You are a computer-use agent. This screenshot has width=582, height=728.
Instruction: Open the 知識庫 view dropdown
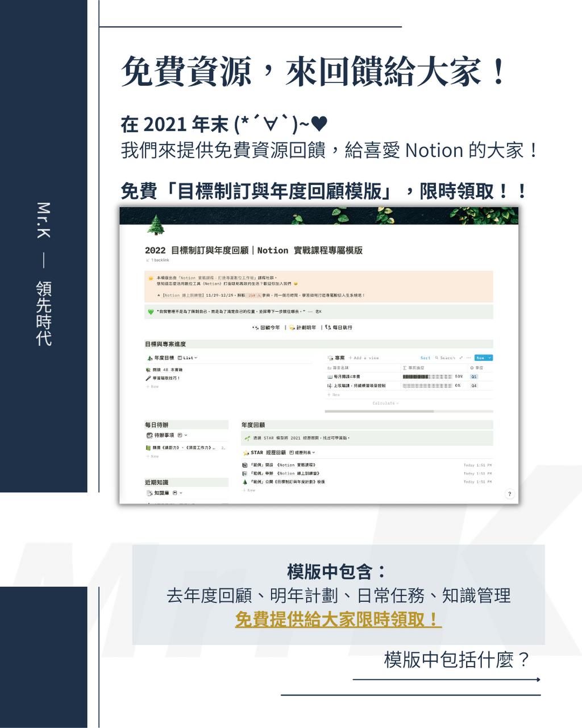point(177,493)
